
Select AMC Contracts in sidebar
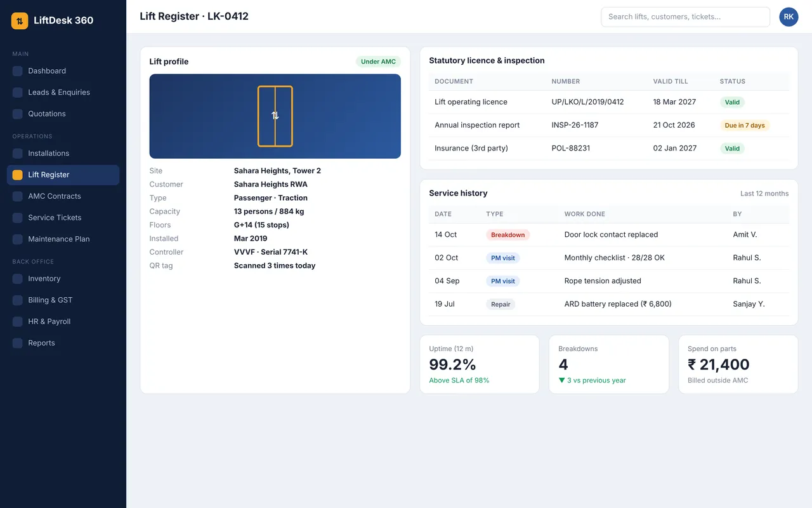[x=63, y=197]
